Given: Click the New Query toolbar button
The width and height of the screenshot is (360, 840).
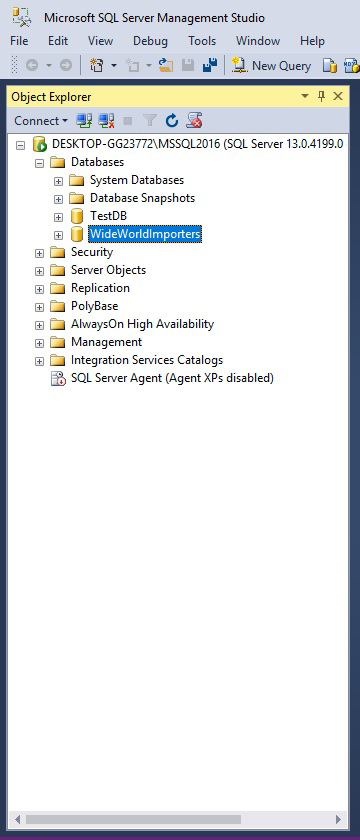Looking at the screenshot, I should (x=271, y=65).
